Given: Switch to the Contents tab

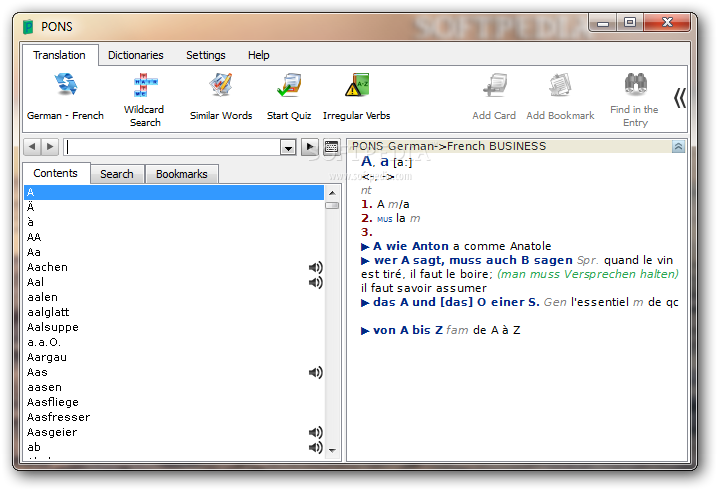Looking at the screenshot, I should 55,173.
